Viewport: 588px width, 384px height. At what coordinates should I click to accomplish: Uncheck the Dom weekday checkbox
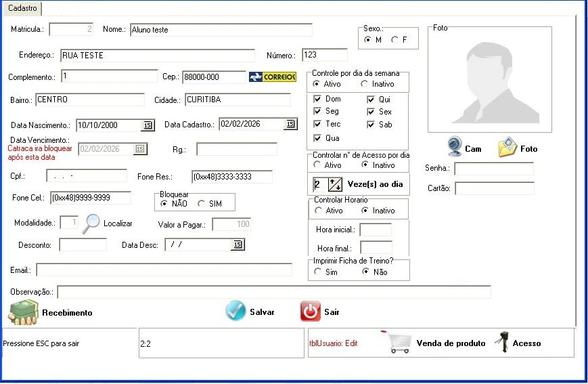click(317, 100)
